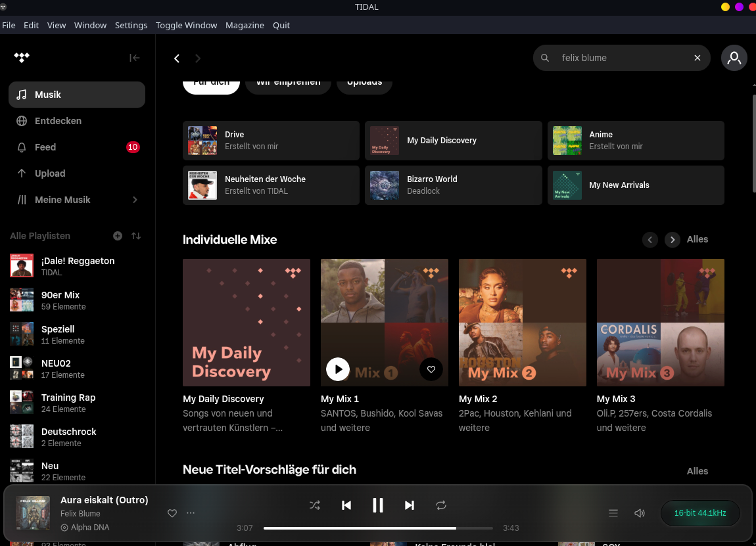
Task: Like My Mix 1 with heart
Action: [x=431, y=369]
